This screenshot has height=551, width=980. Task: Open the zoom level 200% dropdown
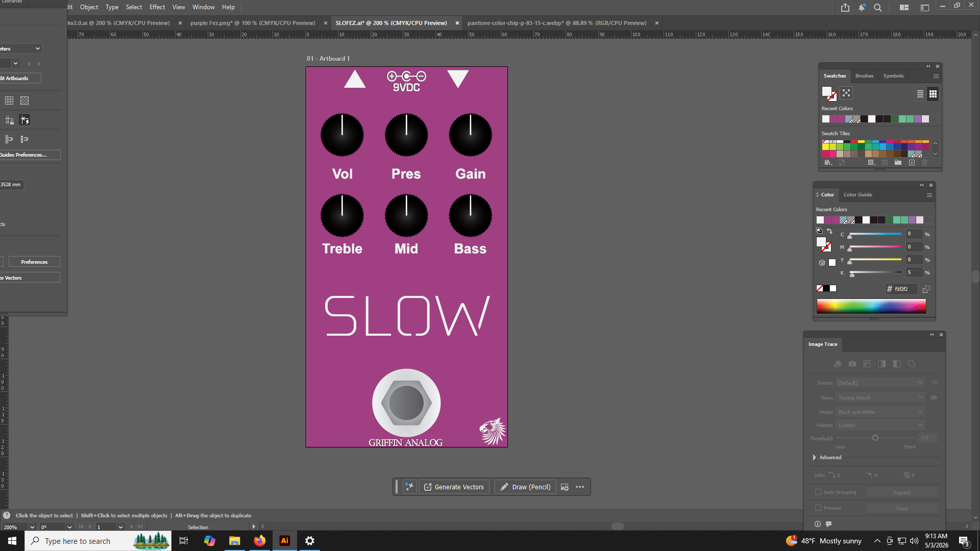coord(32,527)
